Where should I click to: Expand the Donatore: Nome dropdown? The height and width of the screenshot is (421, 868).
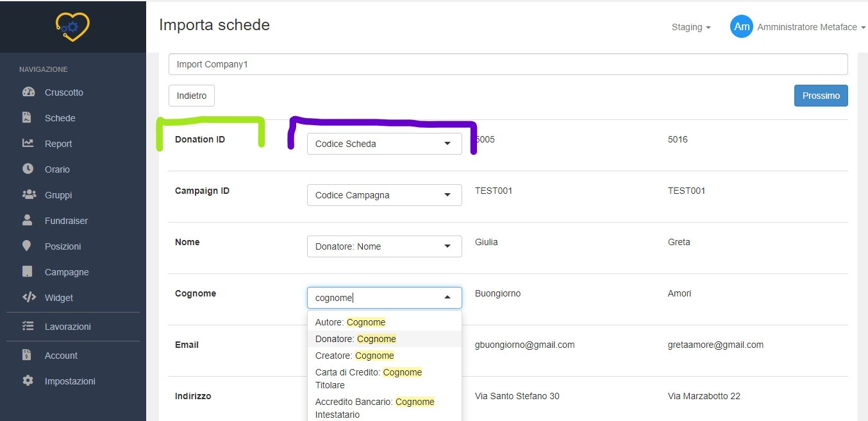tap(384, 246)
